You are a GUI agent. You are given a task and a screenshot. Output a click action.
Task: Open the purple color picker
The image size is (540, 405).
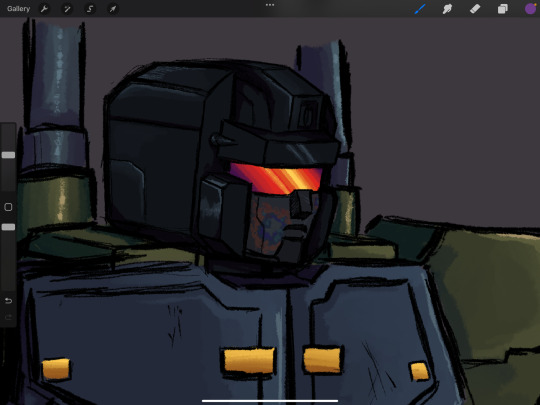[x=530, y=9]
